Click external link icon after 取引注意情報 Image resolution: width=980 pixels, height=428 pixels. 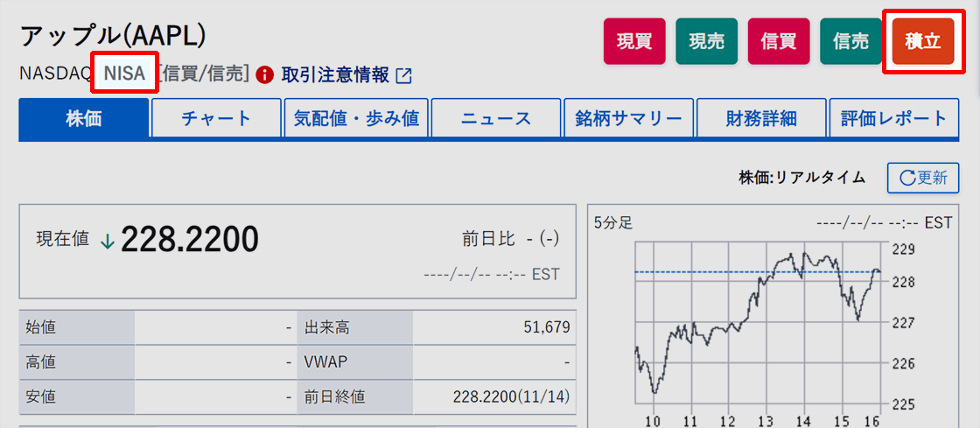(404, 76)
